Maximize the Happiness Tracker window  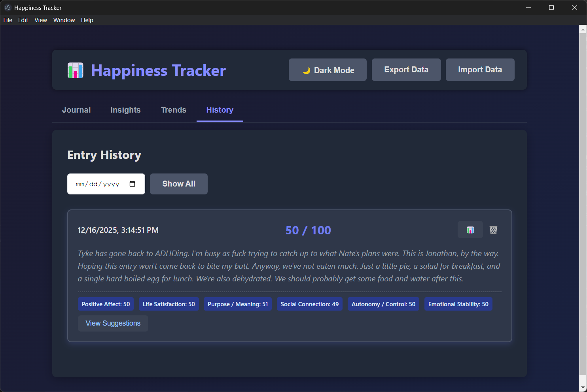pyautogui.click(x=551, y=8)
